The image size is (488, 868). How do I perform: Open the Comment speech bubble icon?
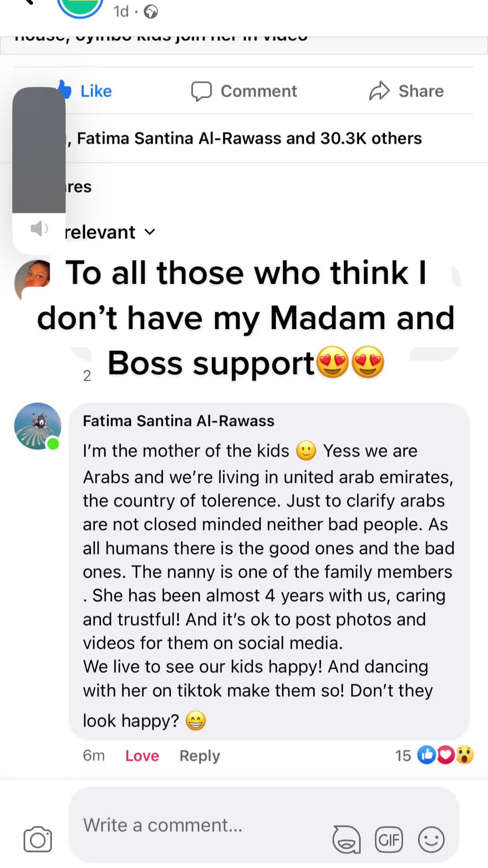(201, 91)
